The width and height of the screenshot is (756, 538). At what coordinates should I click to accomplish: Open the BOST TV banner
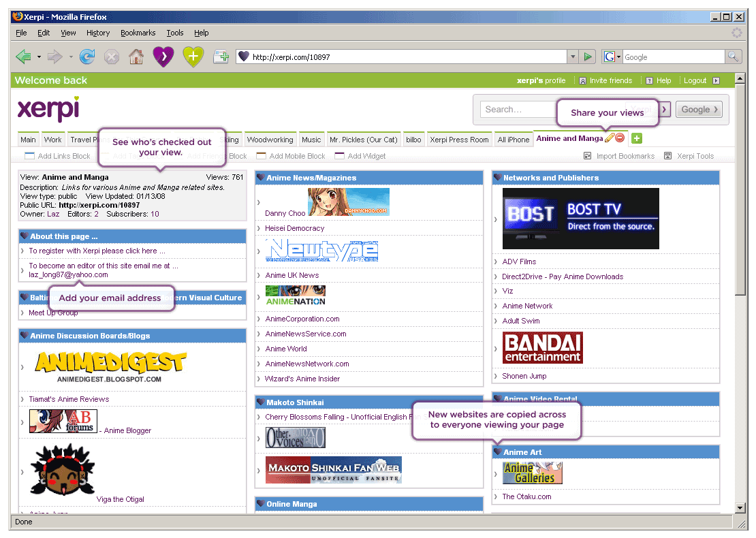(x=580, y=219)
